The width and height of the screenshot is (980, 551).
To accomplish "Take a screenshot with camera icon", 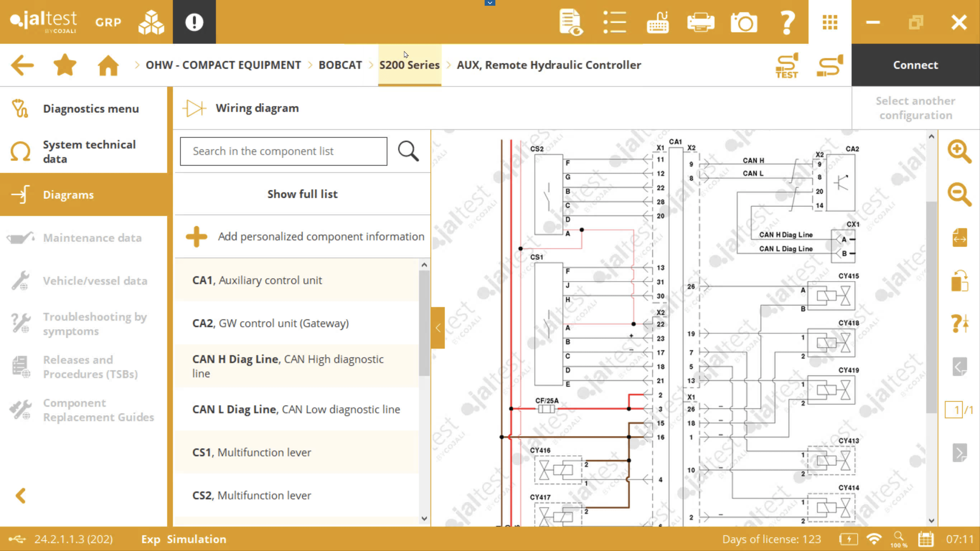I will pos(744,22).
